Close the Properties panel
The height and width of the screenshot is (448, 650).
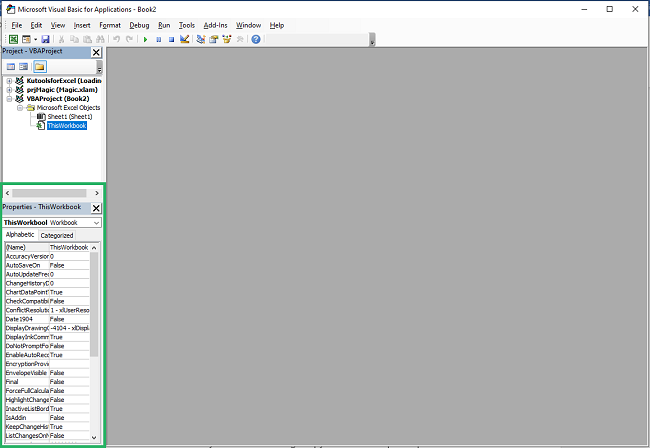[96, 208]
